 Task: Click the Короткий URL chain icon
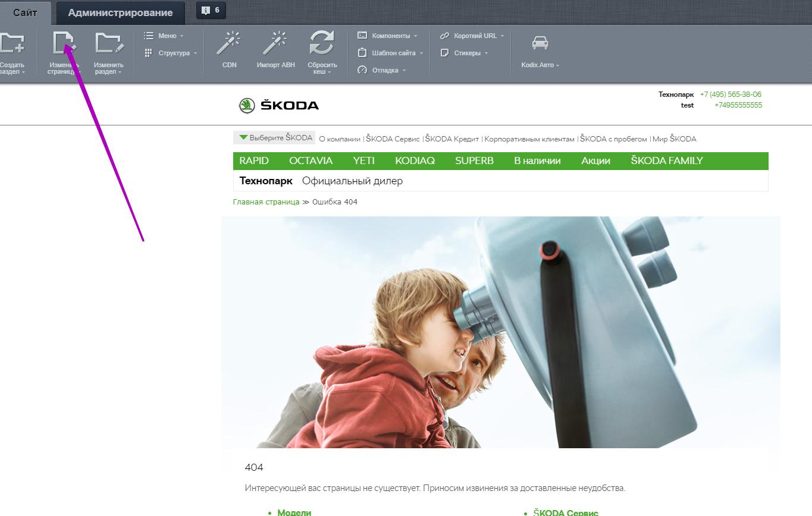coord(444,36)
